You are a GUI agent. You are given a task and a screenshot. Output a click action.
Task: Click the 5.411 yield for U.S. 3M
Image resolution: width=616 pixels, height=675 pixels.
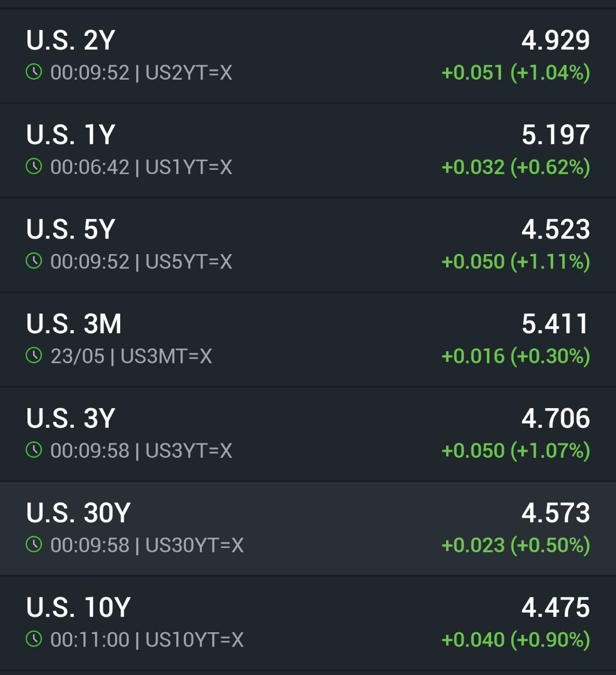[x=555, y=324]
